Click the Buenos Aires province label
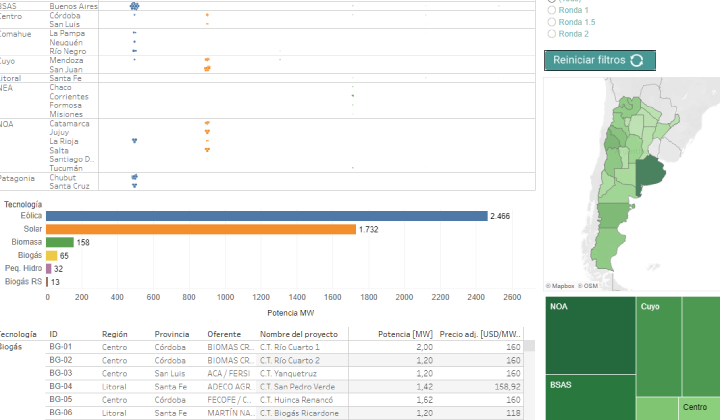This screenshot has width=720, height=420. click(x=73, y=6)
